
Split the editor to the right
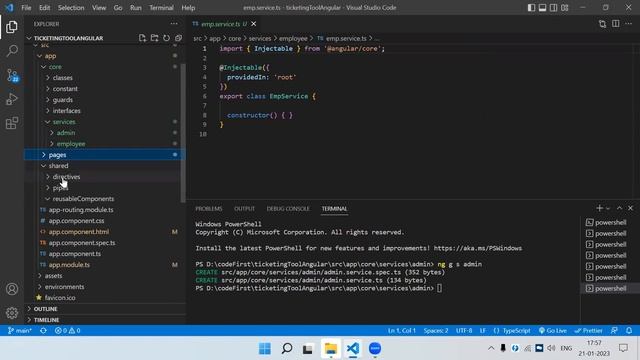(x=616, y=24)
